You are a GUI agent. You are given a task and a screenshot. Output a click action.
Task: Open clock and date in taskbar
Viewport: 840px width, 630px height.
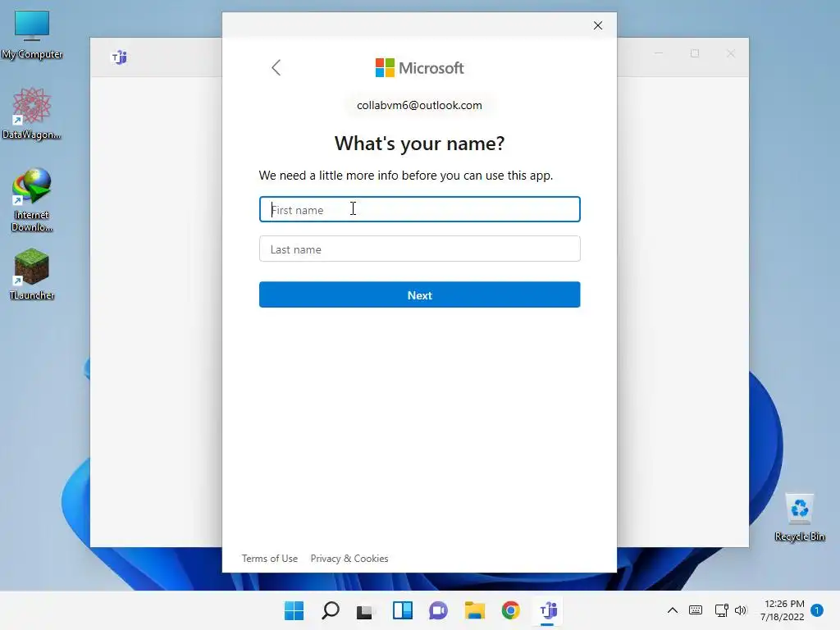coord(783,610)
